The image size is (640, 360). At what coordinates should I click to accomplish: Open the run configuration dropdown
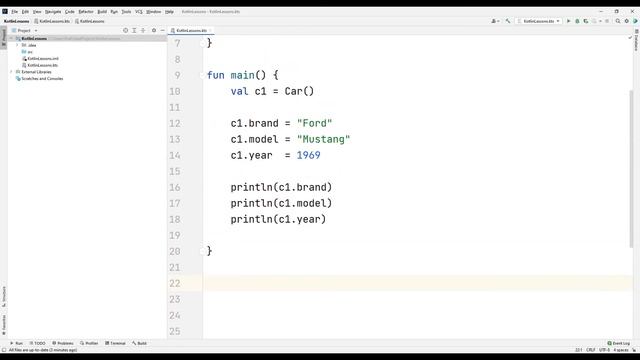tap(539, 21)
